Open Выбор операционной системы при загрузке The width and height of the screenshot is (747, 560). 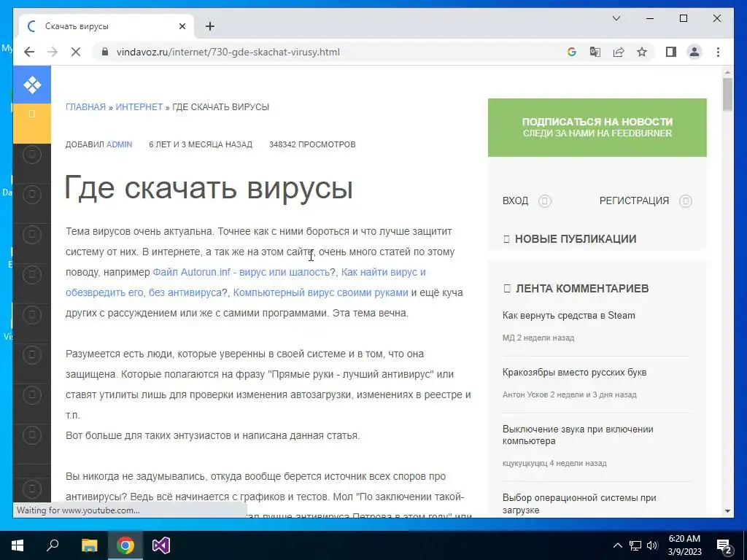[579, 504]
